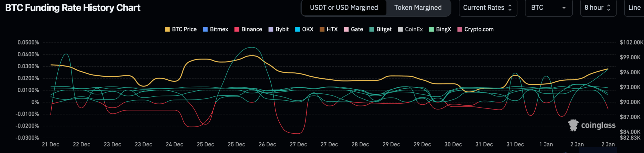This screenshot has height=153, width=644.
Task: Open the Current Rates dropdown
Action: [x=487, y=8]
